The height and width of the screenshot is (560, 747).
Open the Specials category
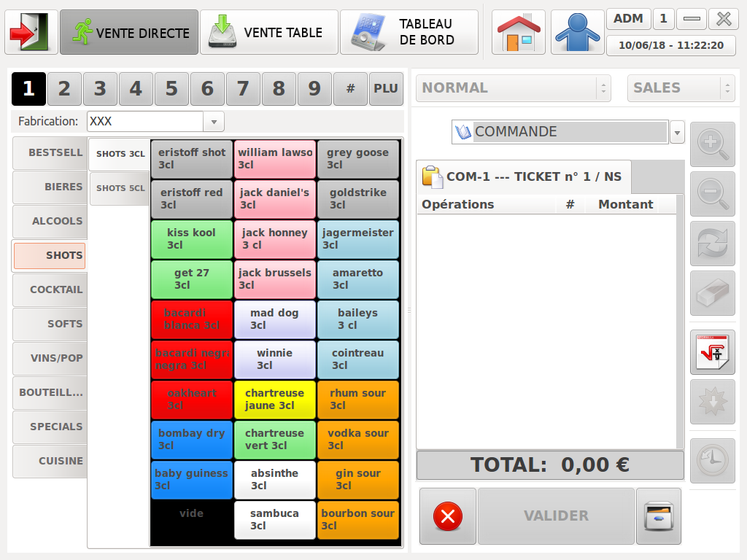click(50, 427)
